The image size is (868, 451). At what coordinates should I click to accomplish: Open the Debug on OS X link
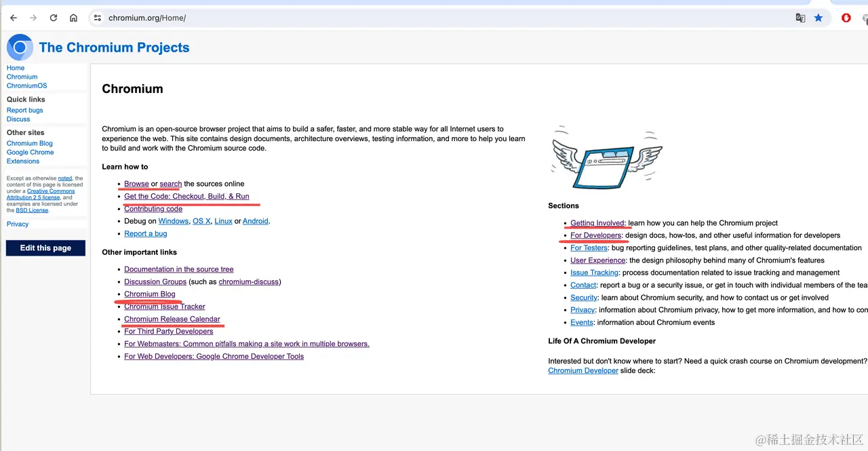tap(201, 221)
